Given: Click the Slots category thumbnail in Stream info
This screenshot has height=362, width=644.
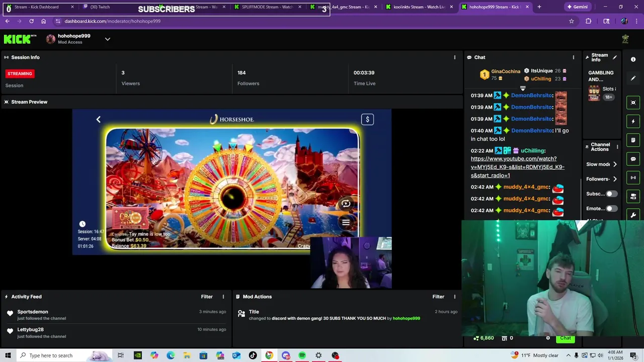Looking at the screenshot, I should pyautogui.click(x=594, y=93).
